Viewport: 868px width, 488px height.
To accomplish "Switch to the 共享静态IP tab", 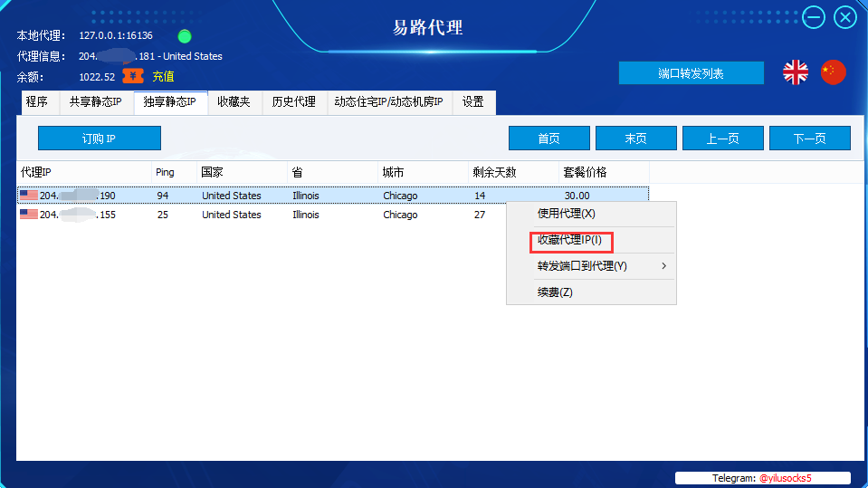I will tap(96, 102).
